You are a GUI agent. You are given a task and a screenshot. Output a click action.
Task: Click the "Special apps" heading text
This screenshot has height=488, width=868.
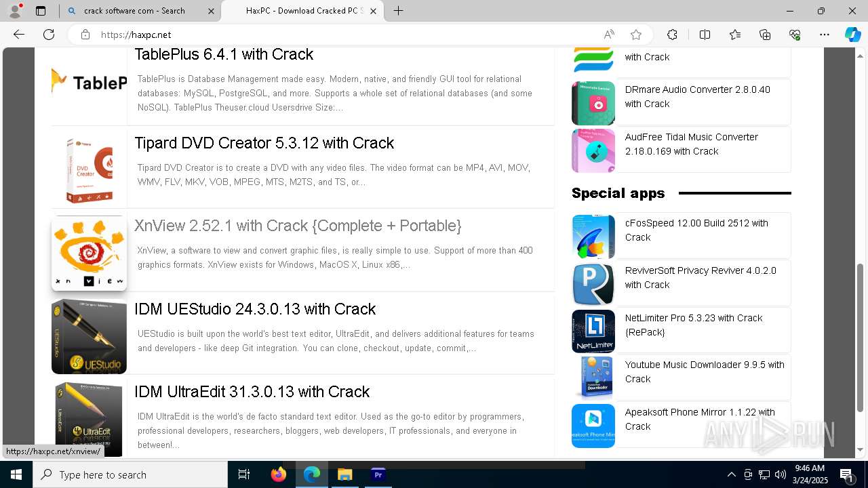[x=618, y=193]
